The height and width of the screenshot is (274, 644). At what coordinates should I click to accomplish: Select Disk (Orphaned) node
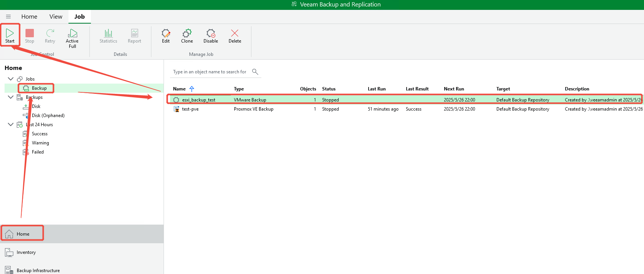(48, 116)
